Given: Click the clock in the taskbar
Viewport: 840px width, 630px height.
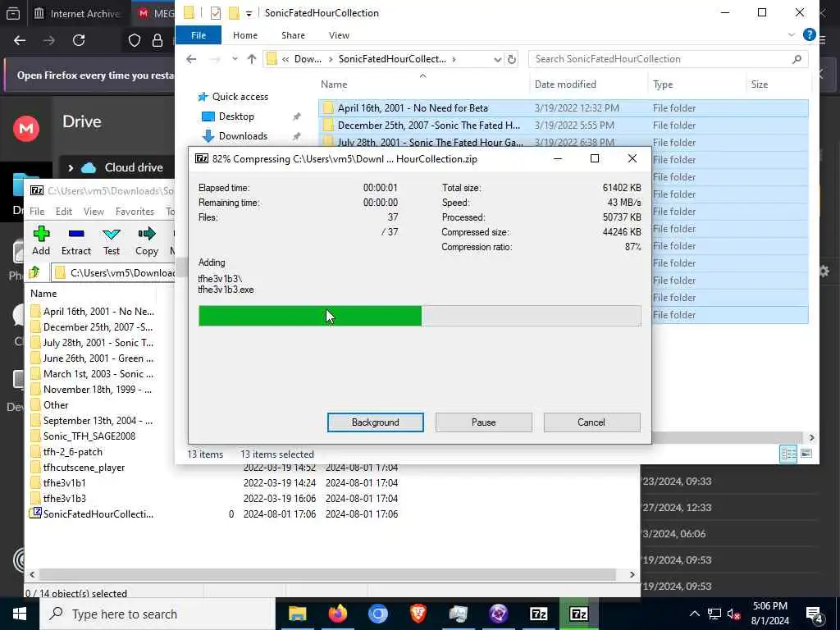Looking at the screenshot, I should point(769,614).
